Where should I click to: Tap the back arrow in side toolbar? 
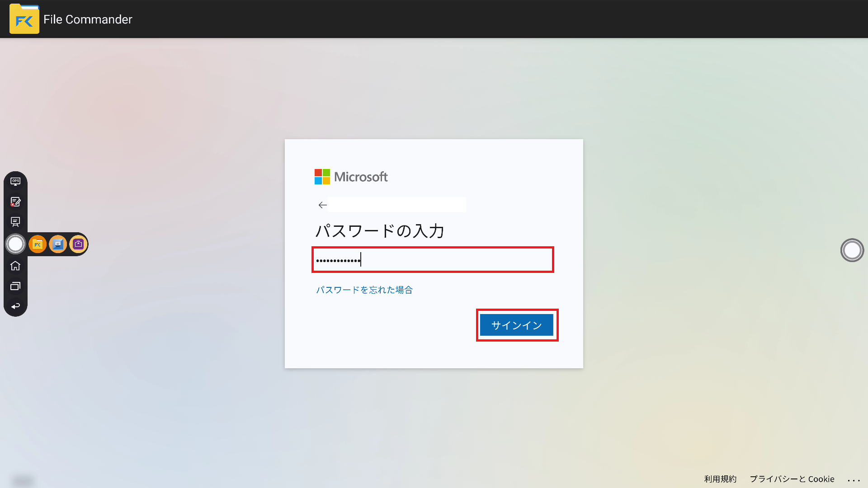[x=15, y=306]
